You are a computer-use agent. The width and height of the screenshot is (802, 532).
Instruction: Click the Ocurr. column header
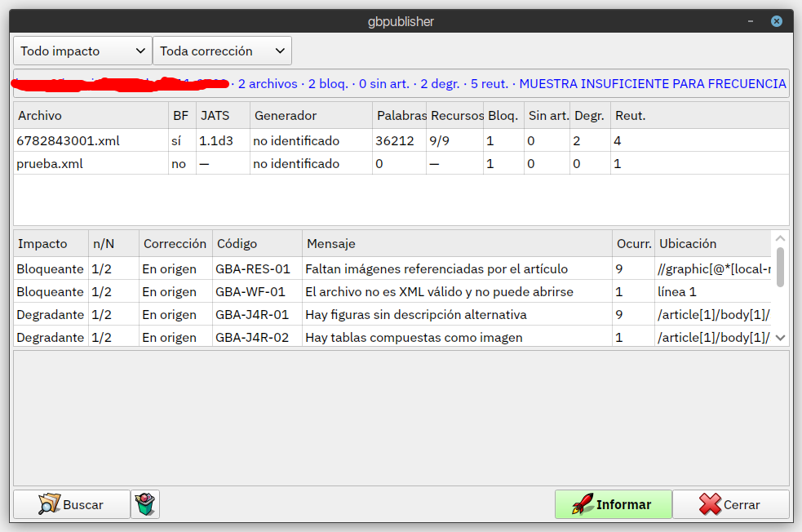tap(634, 243)
